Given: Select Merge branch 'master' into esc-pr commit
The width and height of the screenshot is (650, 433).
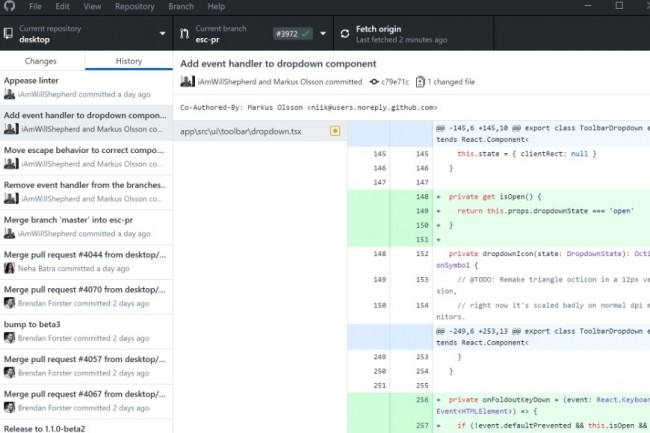Looking at the screenshot, I should click(86, 227).
